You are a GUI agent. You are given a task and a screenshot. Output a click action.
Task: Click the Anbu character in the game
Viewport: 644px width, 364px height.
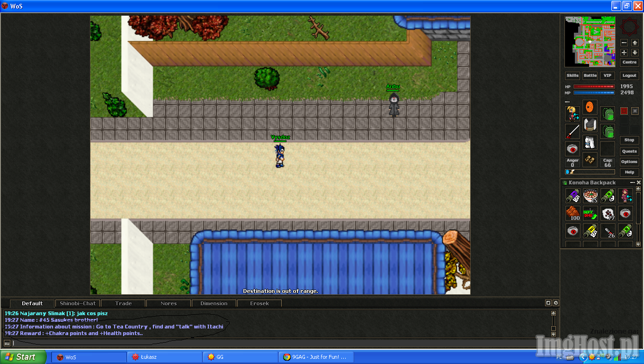click(x=393, y=104)
